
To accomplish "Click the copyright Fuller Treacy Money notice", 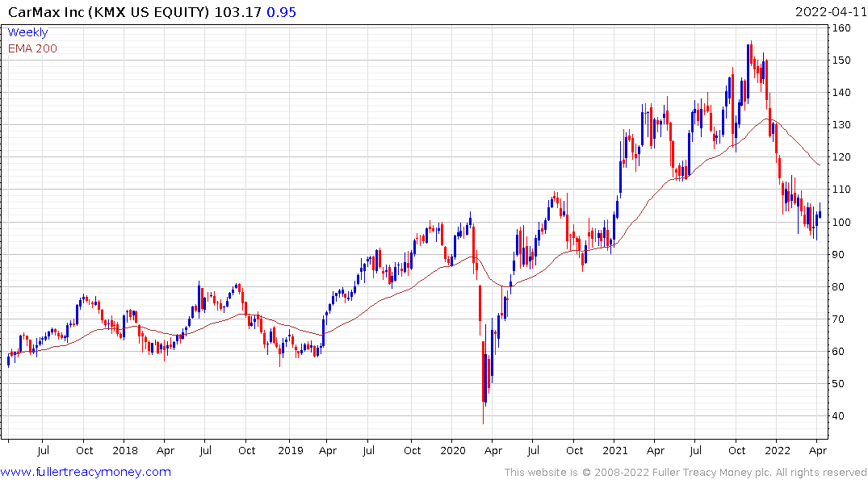I will [686, 473].
